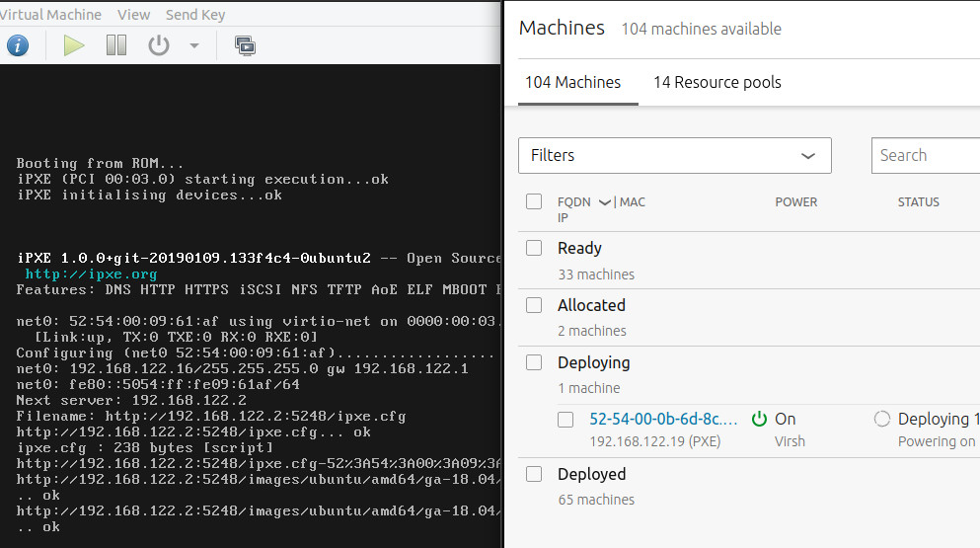Tick the Allocated group checkbox
Screen dimensions: 980x548
[x=534, y=305]
